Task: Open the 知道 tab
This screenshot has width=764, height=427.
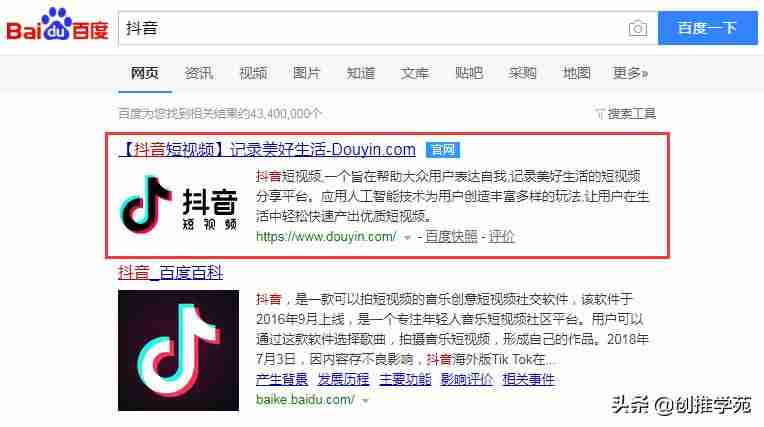Action: 361,73
